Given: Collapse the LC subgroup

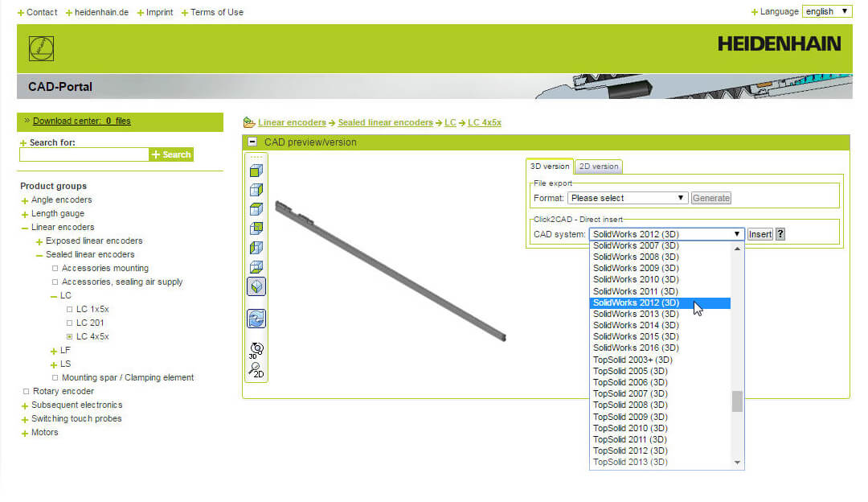Looking at the screenshot, I should pyautogui.click(x=54, y=296).
